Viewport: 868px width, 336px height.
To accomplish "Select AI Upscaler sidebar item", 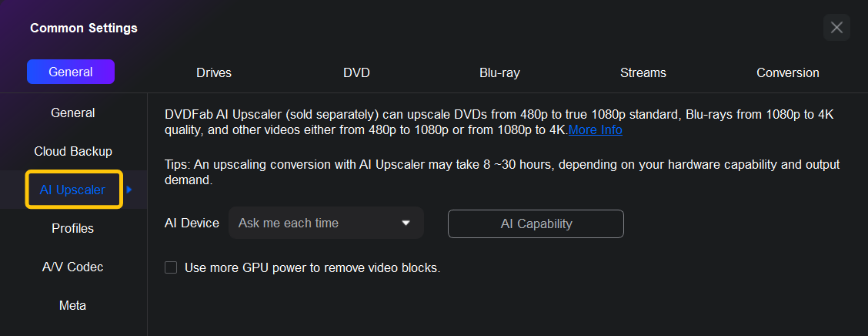I will point(72,190).
